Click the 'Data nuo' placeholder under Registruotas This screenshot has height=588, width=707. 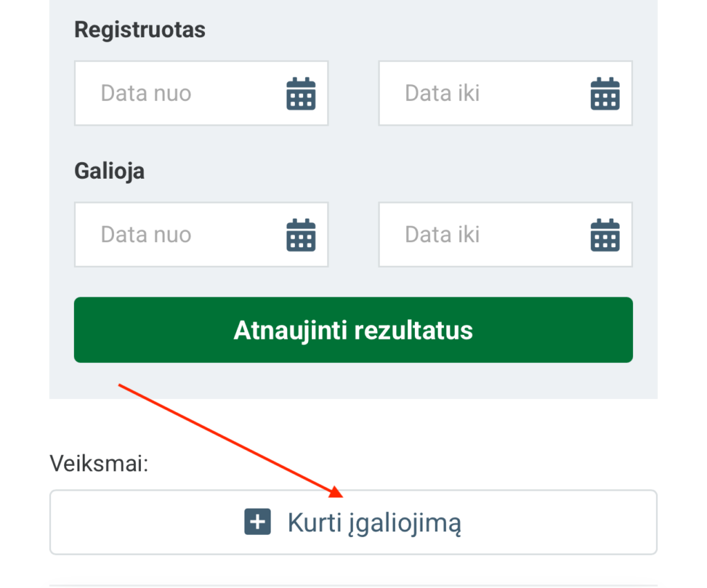click(146, 93)
